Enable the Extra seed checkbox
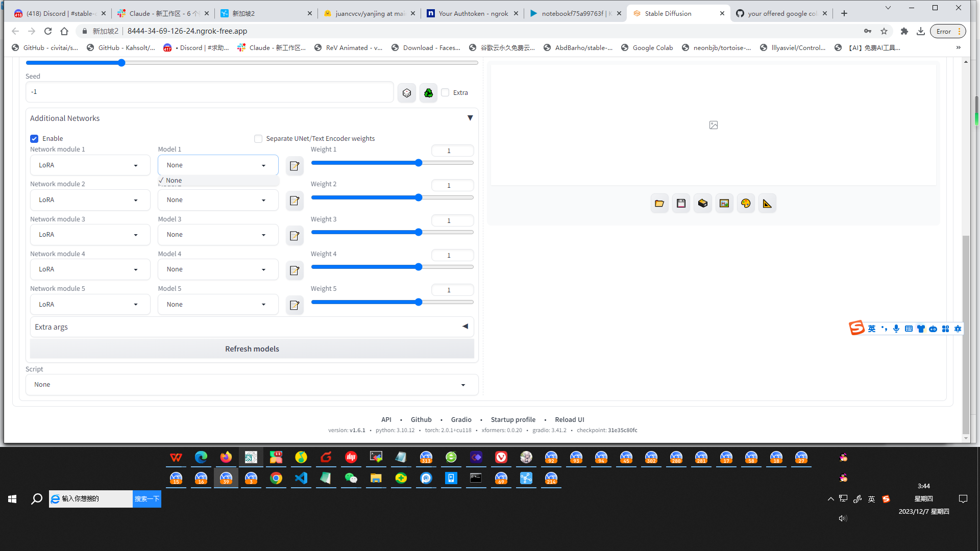This screenshot has height=551, width=980. point(445,92)
